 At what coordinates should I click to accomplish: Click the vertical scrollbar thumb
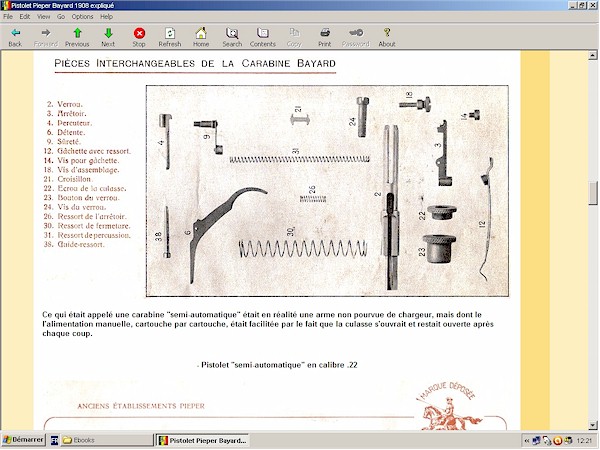pos(593,194)
